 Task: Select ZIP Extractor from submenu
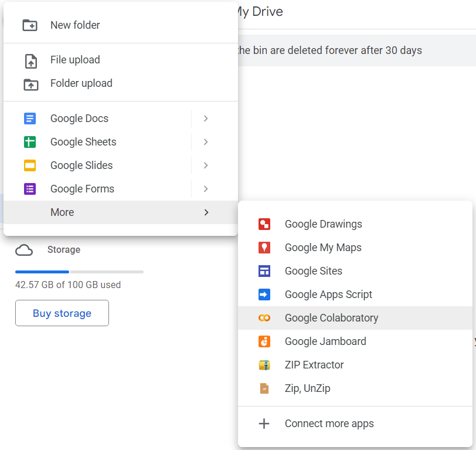[355, 364]
